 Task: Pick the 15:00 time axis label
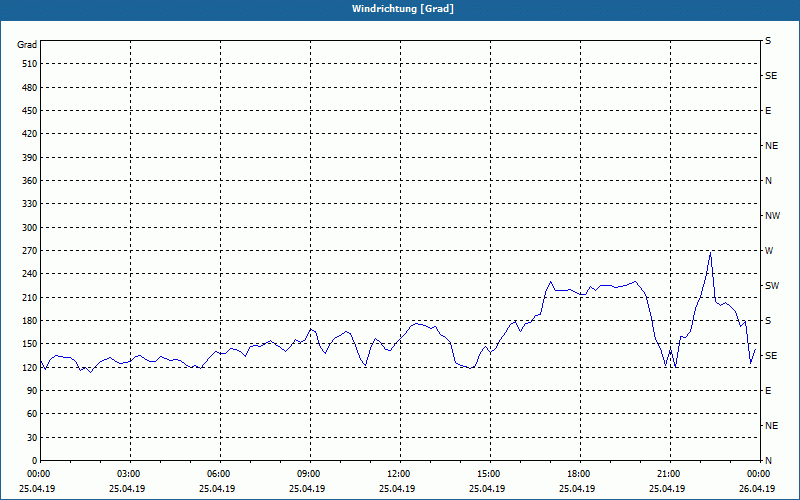coord(489,474)
